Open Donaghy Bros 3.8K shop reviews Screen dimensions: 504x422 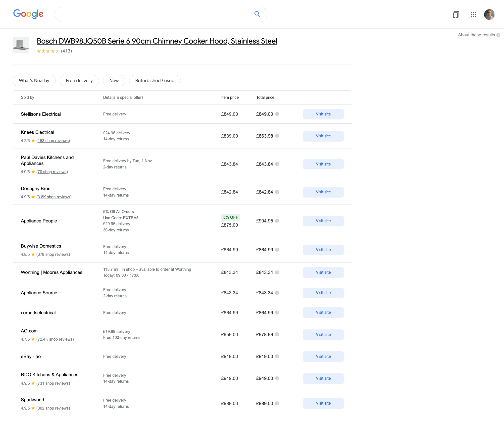tap(54, 197)
